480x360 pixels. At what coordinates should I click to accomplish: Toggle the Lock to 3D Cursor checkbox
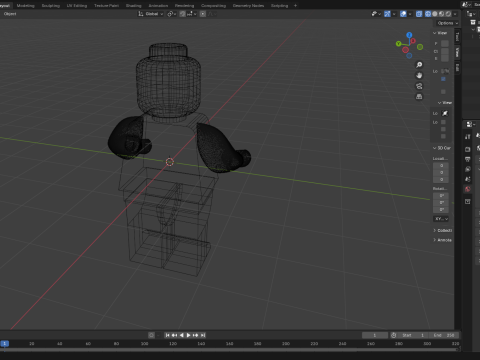(443, 122)
